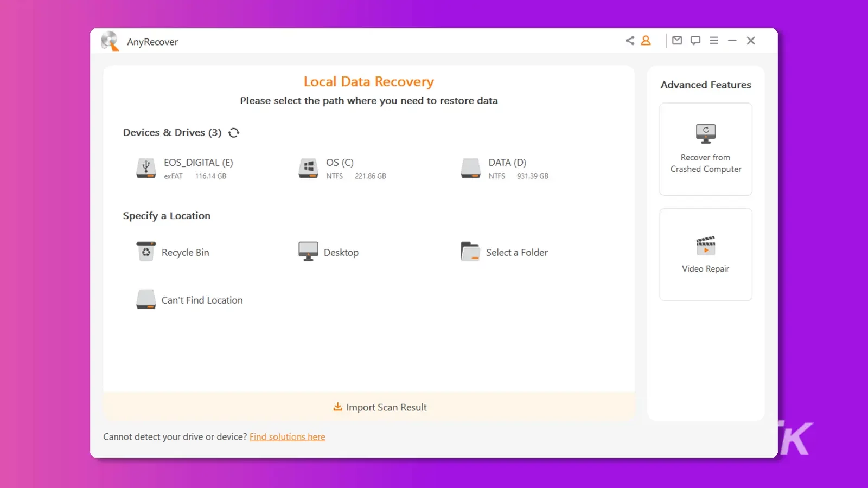The height and width of the screenshot is (488, 868).
Task: Click the Select a Folder icon
Action: [470, 252]
